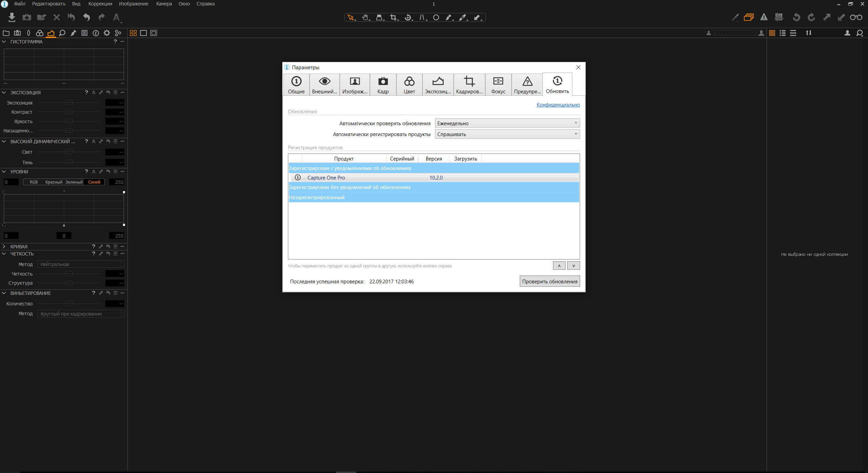Select the Синий levels channel

coord(94,182)
